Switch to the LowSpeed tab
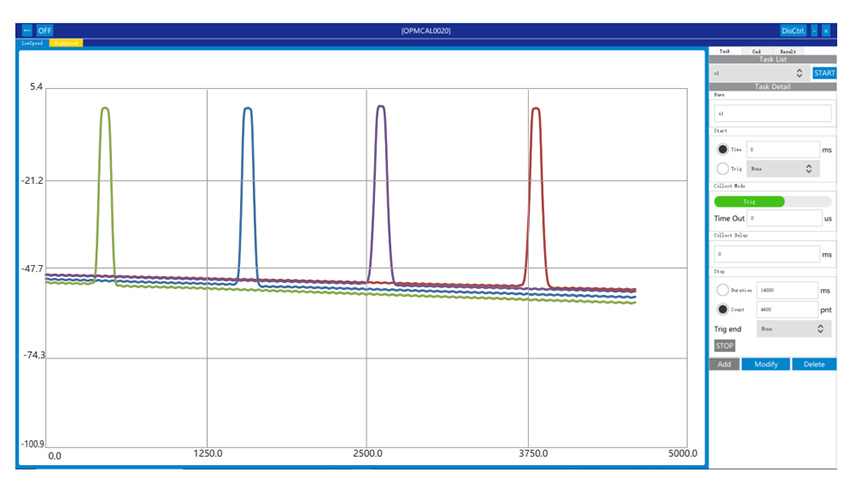 click(x=33, y=43)
